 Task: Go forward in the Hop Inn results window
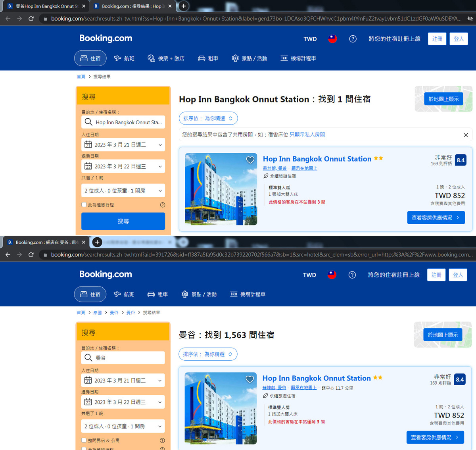point(19,19)
